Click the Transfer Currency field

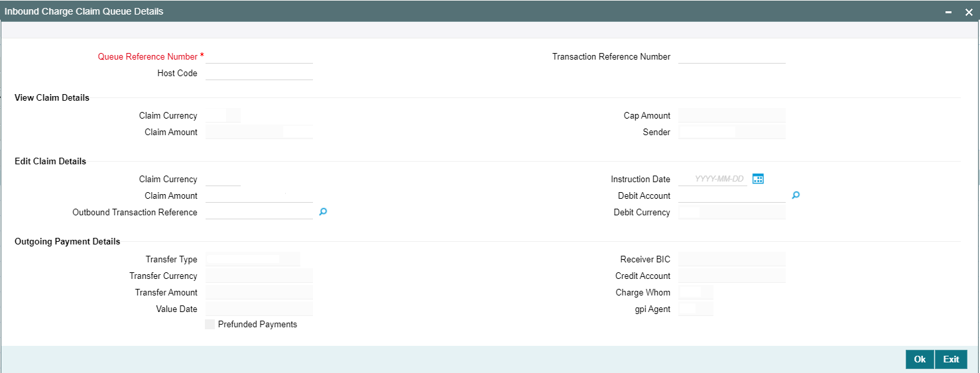coord(259,276)
